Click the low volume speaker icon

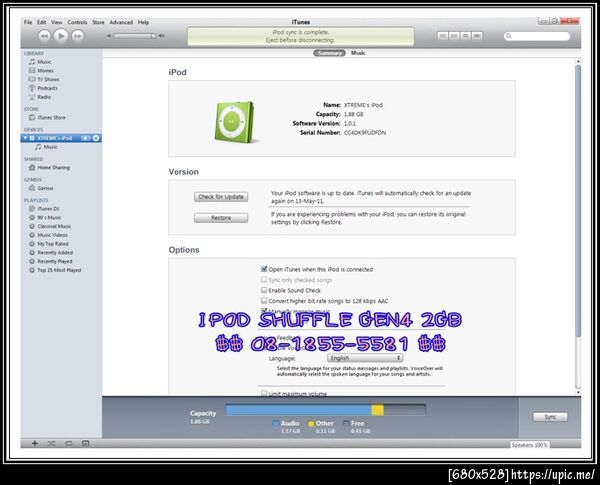click(x=109, y=36)
